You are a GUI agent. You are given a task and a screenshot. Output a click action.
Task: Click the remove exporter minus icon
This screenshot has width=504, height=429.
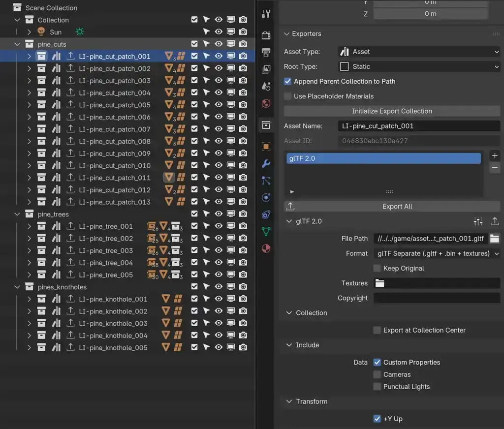495,168
